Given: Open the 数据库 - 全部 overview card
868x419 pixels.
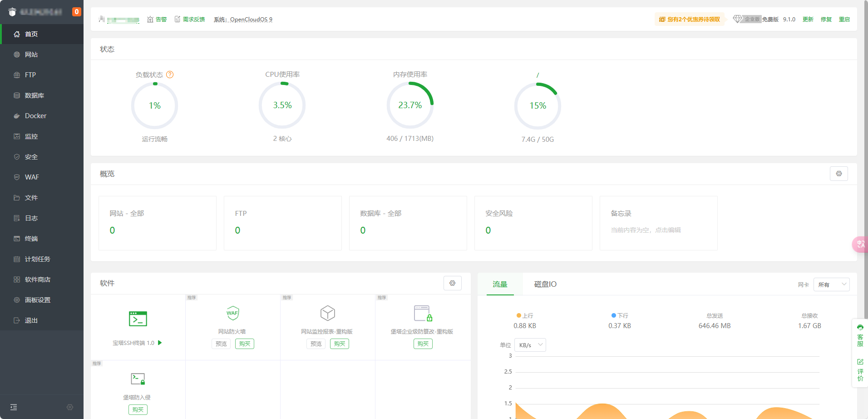Looking at the screenshot, I should tap(408, 223).
